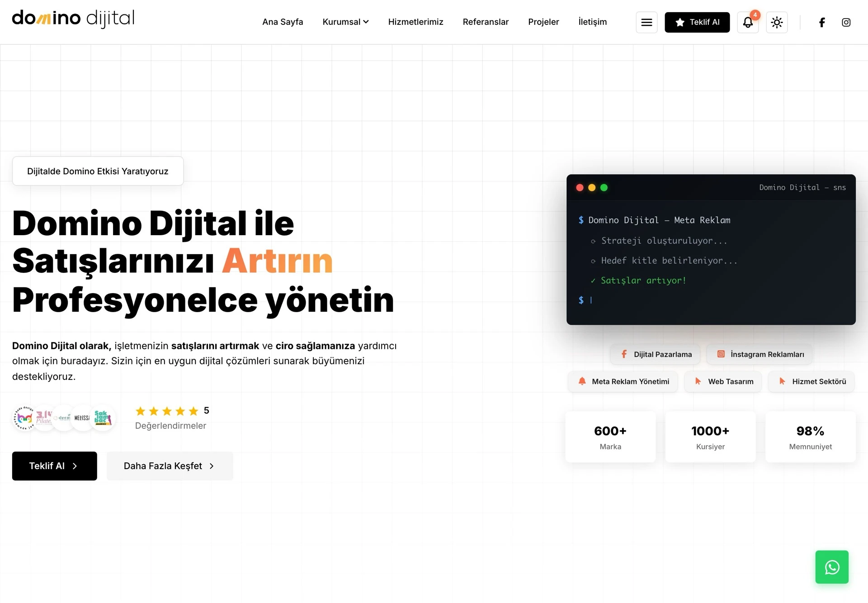868x603 pixels.
Task: Expand the Kurumsal dropdown menu
Action: click(x=345, y=22)
